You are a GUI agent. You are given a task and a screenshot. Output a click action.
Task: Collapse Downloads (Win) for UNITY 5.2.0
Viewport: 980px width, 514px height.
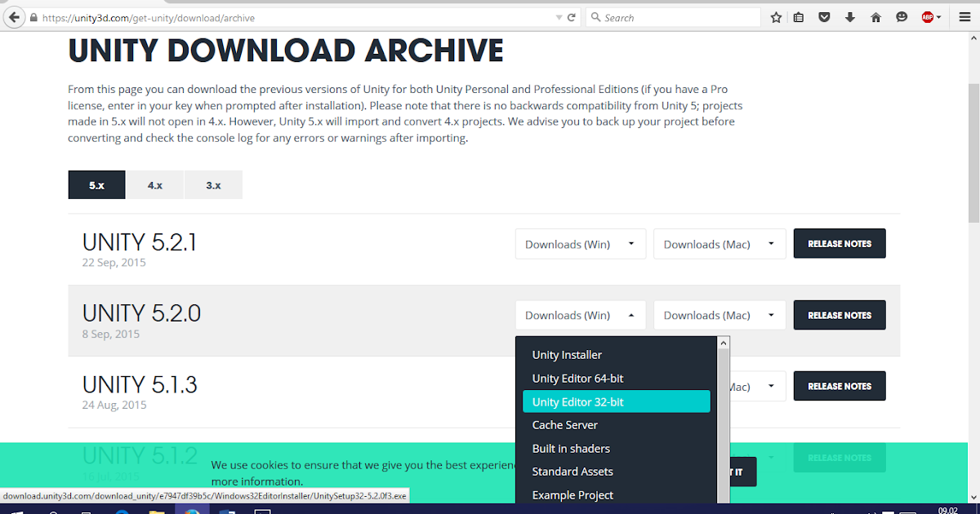581,315
